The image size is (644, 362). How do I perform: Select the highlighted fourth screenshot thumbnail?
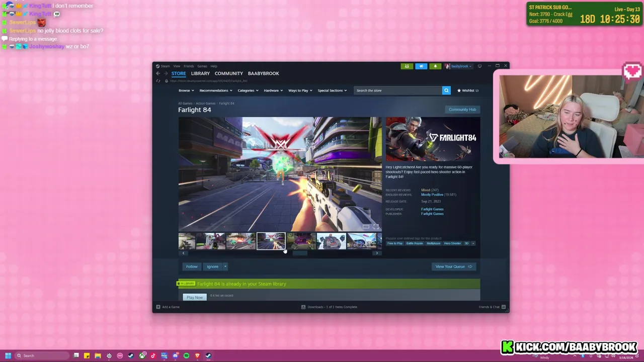271,241
